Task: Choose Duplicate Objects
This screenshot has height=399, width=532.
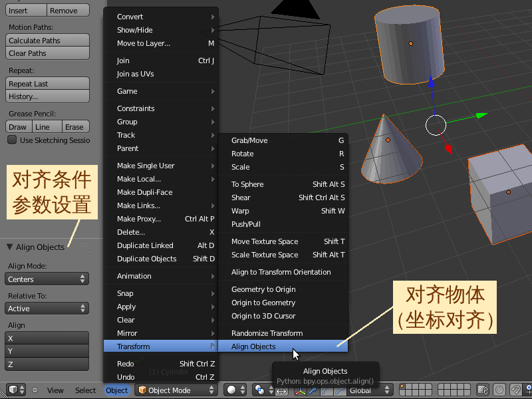Action: point(161,259)
